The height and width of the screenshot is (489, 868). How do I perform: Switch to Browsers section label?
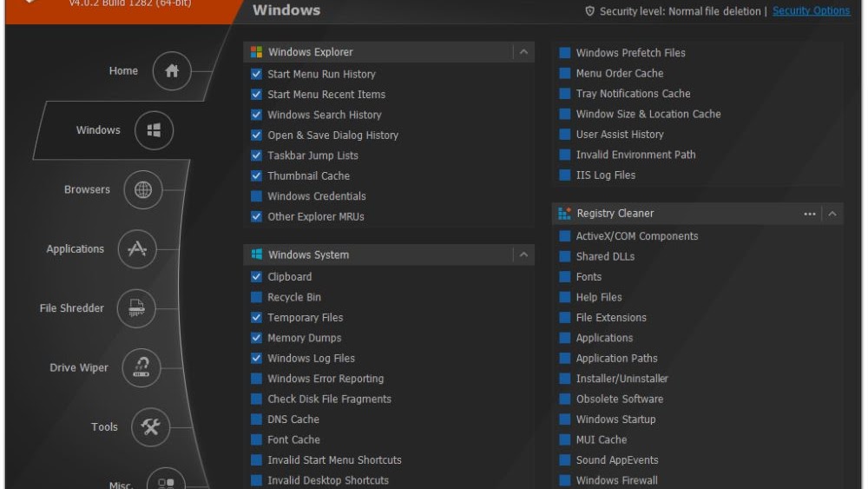tap(87, 189)
